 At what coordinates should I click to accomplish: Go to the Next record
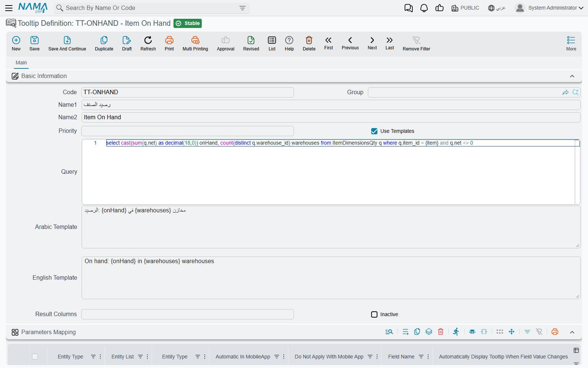(x=372, y=40)
